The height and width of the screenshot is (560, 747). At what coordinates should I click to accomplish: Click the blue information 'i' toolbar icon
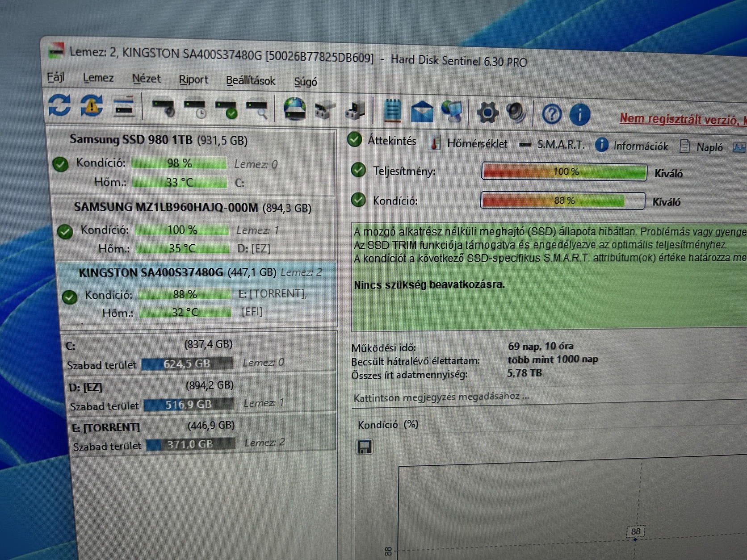tap(580, 115)
